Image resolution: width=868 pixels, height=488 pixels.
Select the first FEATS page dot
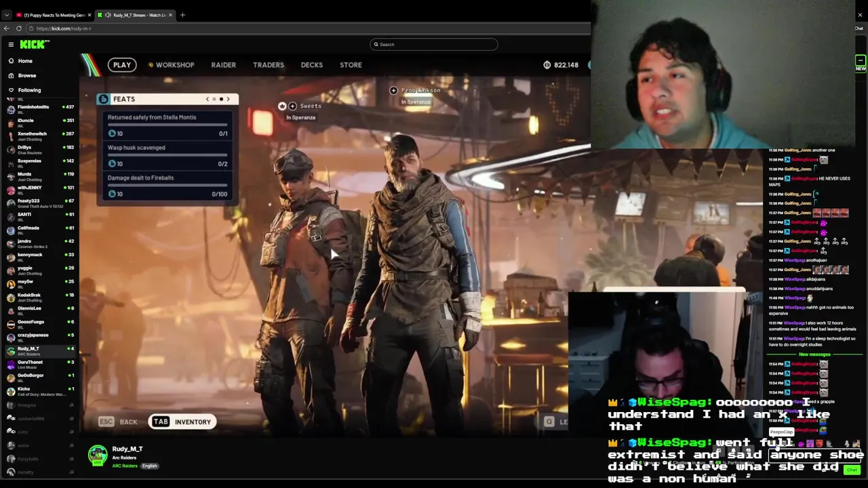tap(214, 99)
